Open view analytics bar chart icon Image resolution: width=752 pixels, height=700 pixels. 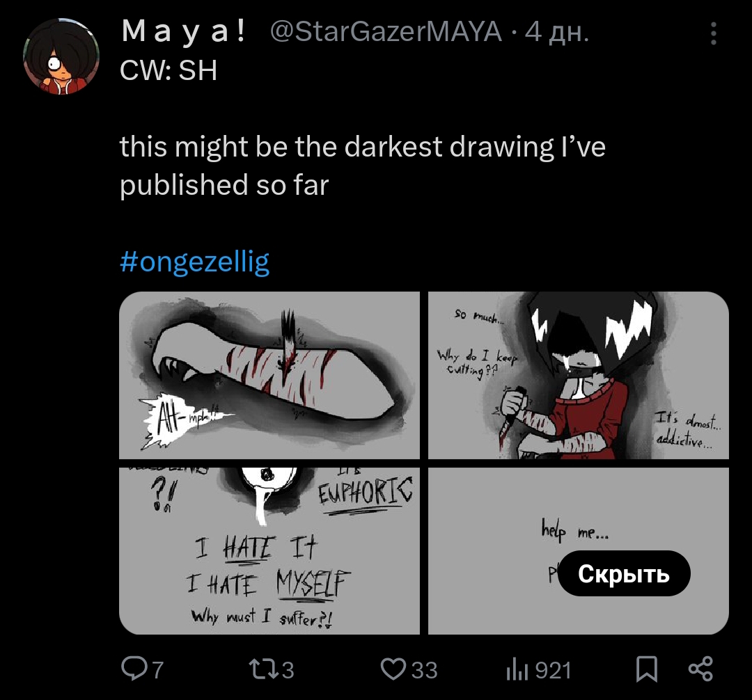[x=517, y=669]
